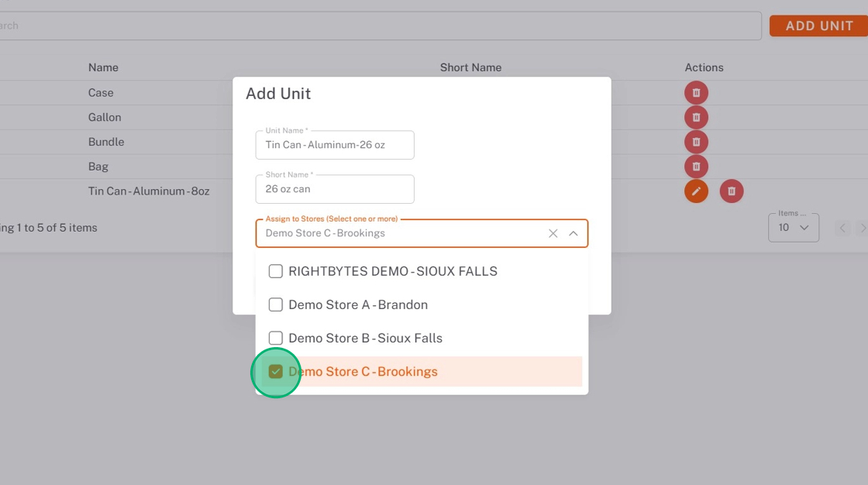The height and width of the screenshot is (485, 868).
Task: Delete the Gallon unit
Action: pos(696,118)
